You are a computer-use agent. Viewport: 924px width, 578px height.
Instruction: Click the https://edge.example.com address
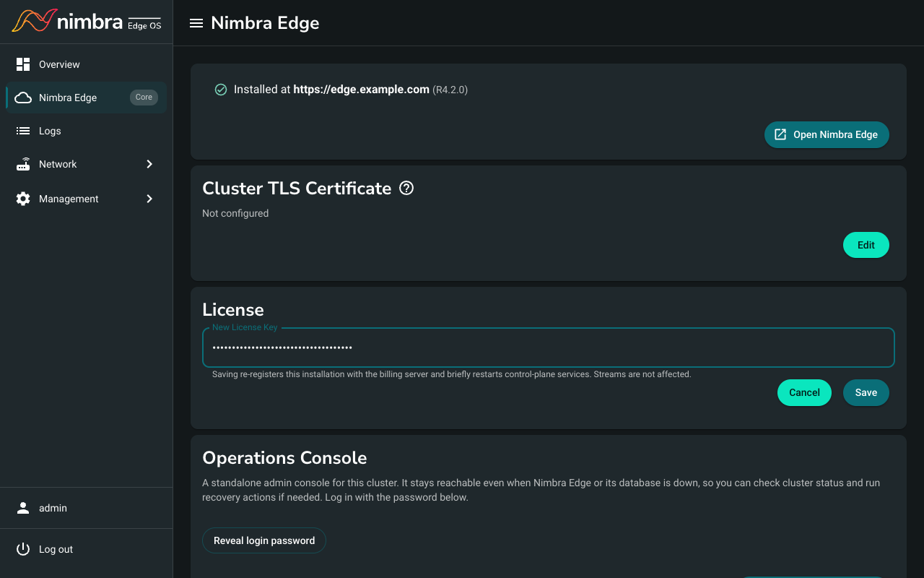click(361, 90)
